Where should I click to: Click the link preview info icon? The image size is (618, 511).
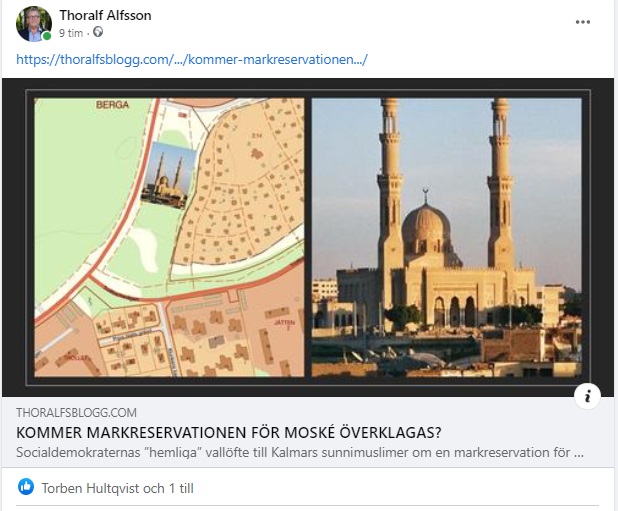(587, 396)
